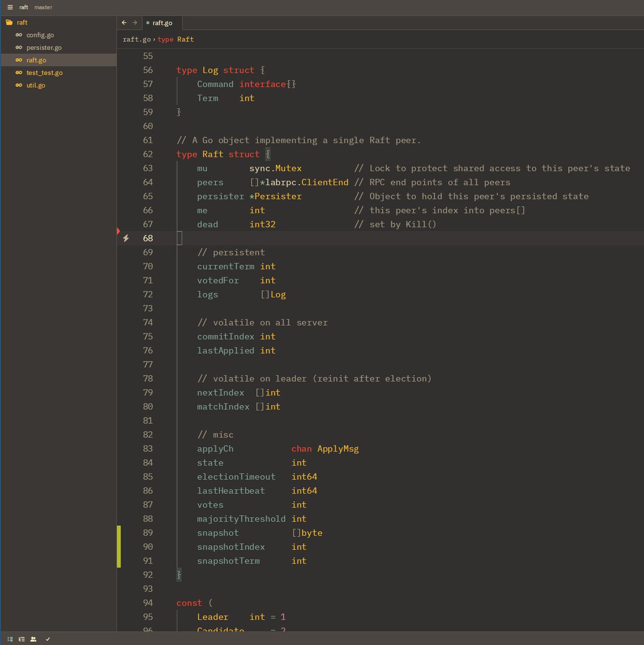644x645 pixels.
Task: Navigate forward with the right arrow
Action: coord(135,23)
